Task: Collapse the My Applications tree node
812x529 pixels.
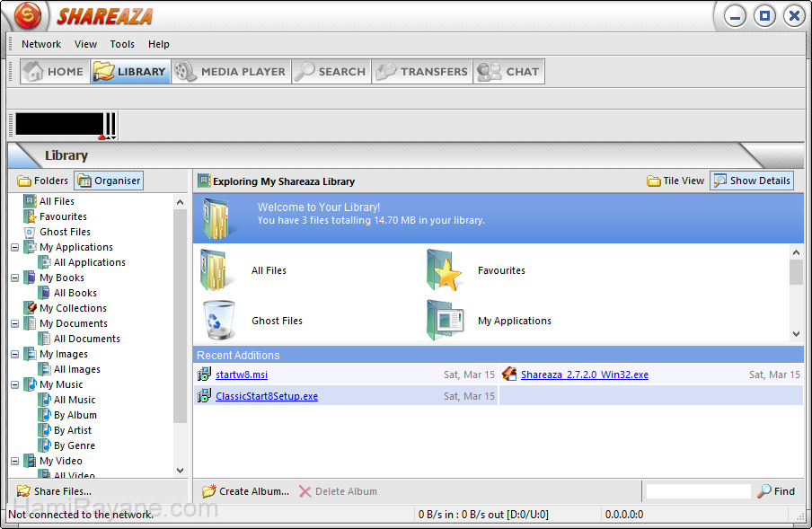Action: [x=15, y=247]
